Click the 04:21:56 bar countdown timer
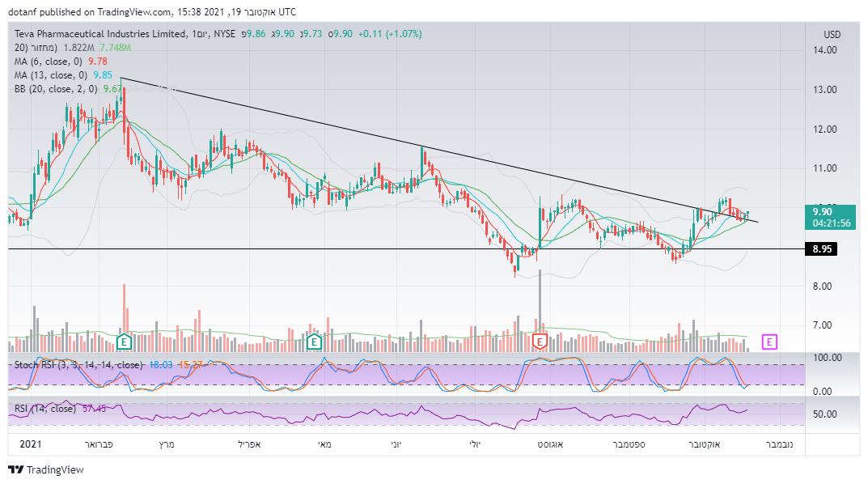The width and height of the screenshot is (868, 484). point(832,223)
